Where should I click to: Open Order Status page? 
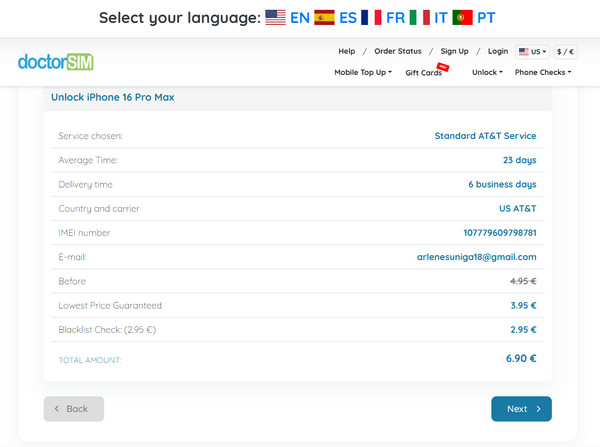[398, 51]
